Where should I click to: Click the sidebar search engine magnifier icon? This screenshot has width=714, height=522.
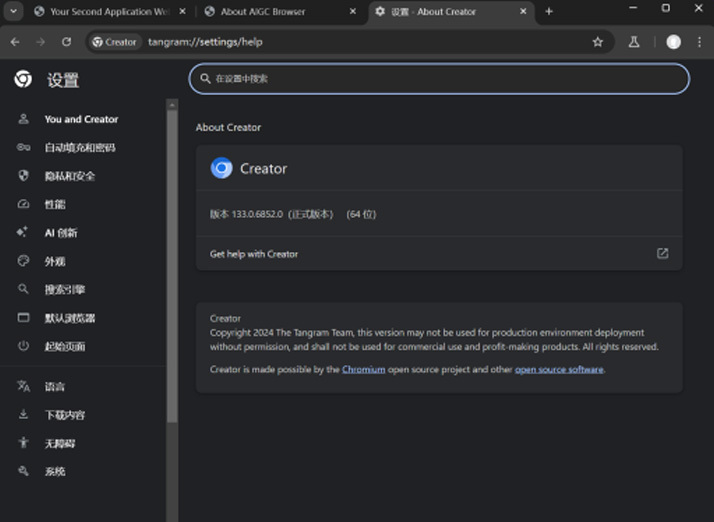point(23,289)
